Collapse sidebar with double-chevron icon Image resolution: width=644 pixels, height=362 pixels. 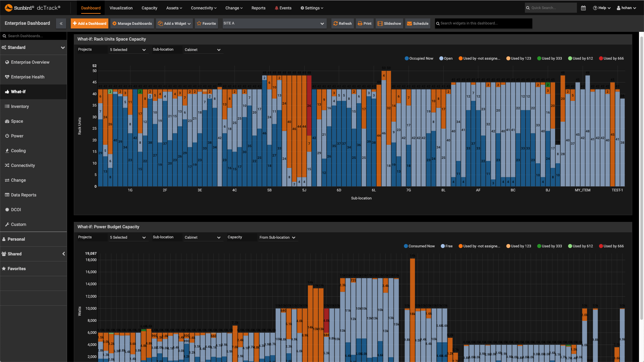(x=61, y=23)
